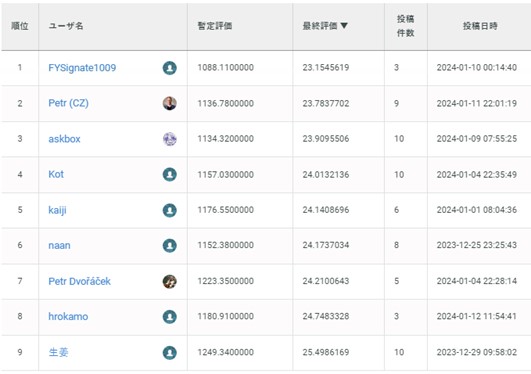Open the FYSignate1009 user link
Screen dimensions: 531x374
[x=82, y=68]
